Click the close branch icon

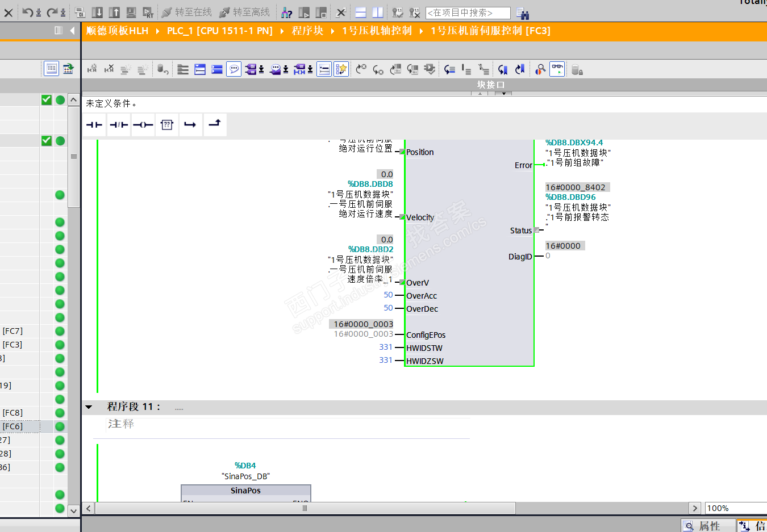click(215, 124)
